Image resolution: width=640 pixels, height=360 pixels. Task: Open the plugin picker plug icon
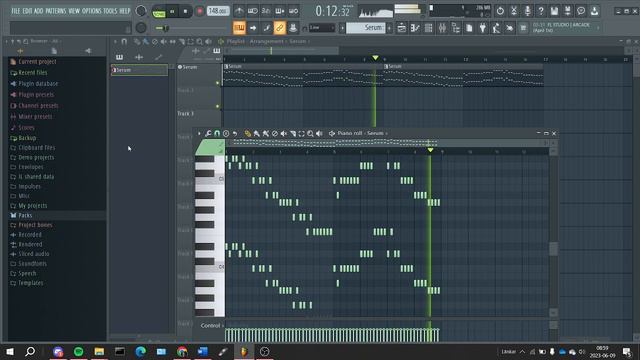483,28
